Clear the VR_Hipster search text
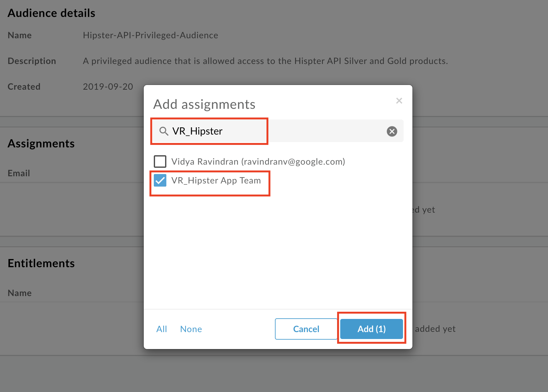548x392 pixels. click(x=392, y=131)
